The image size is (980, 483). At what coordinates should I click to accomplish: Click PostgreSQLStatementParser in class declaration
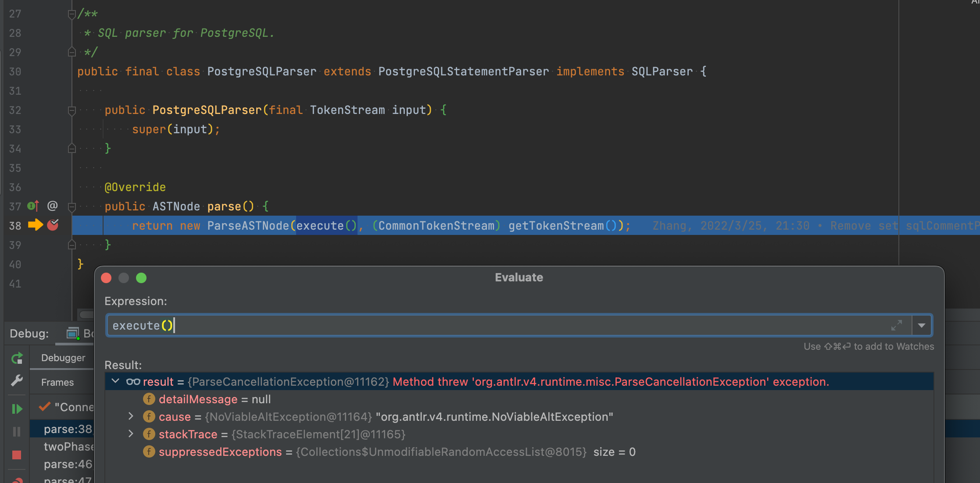(x=464, y=71)
